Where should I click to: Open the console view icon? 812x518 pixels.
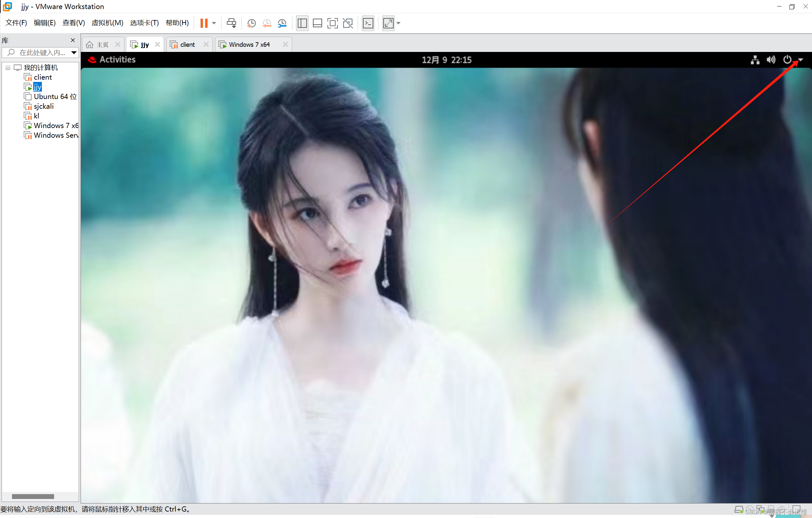[368, 23]
